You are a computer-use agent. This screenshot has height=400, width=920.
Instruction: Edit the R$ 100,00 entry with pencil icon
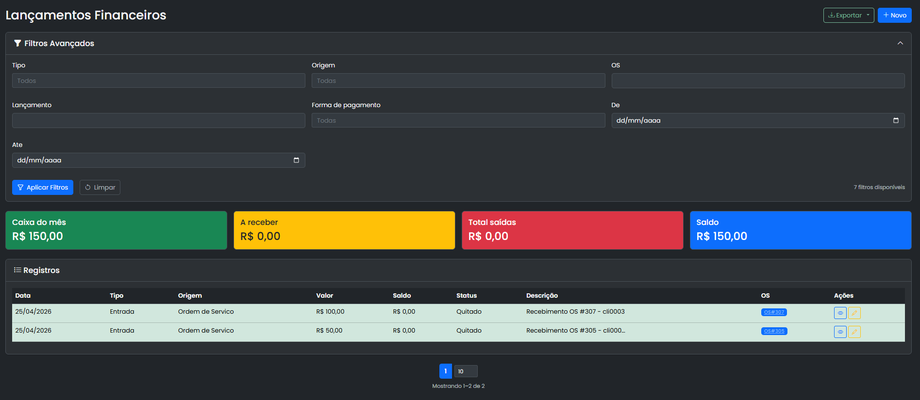[854, 313]
